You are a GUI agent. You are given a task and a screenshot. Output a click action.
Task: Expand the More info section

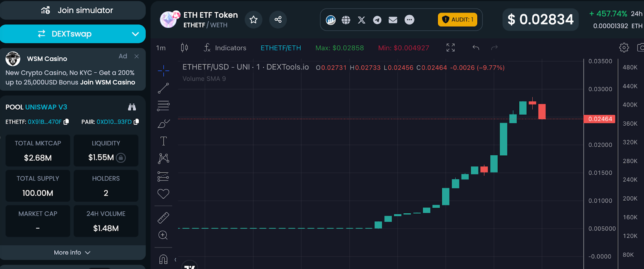(x=73, y=252)
